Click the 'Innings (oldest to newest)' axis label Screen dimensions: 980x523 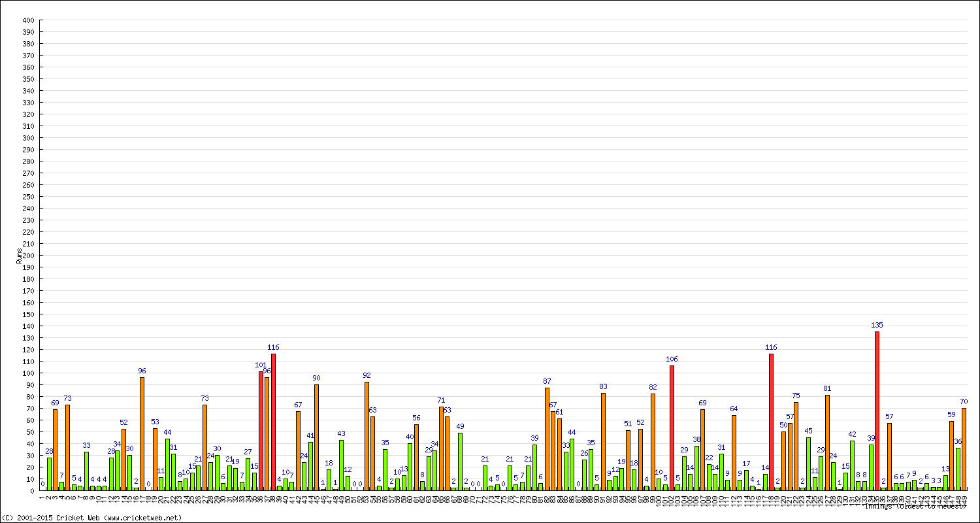click(x=915, y=506)
